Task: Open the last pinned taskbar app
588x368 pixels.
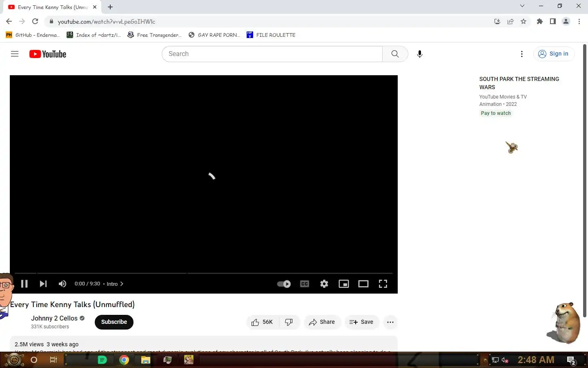Action: (189, 360)
